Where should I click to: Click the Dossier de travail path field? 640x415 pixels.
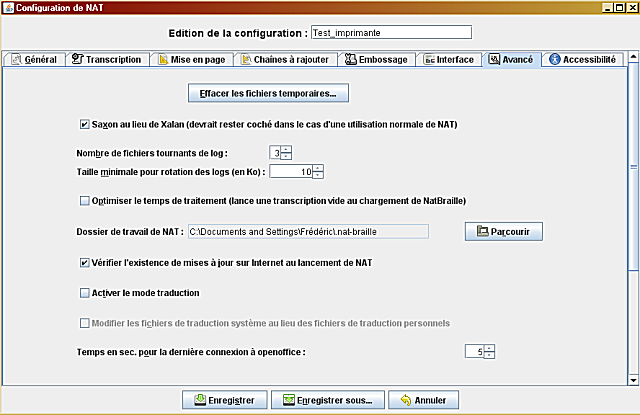(308, 232)
